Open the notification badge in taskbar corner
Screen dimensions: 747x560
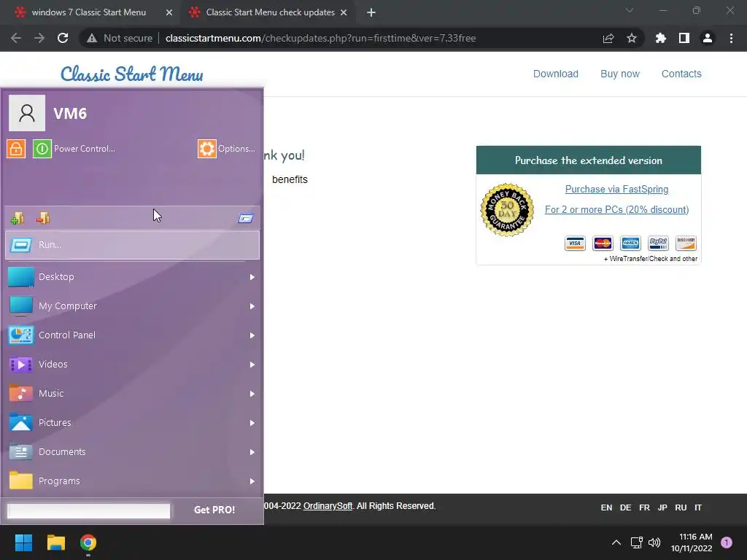(x=727, y=542)
